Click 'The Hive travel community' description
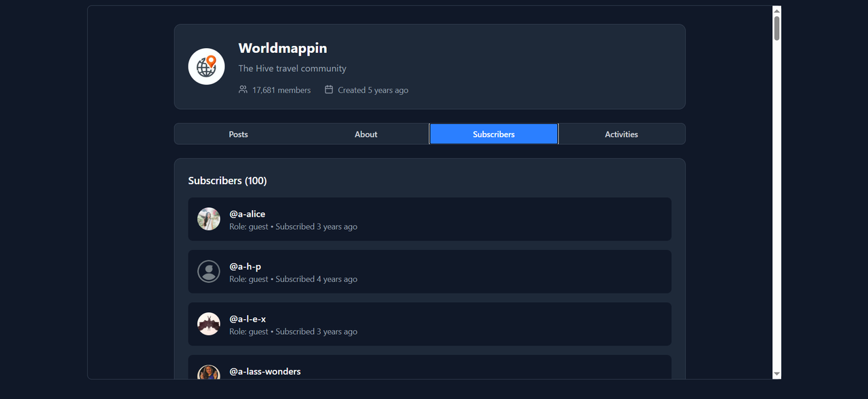This screenshot has height=399, width=868. (x=292, y=68)
